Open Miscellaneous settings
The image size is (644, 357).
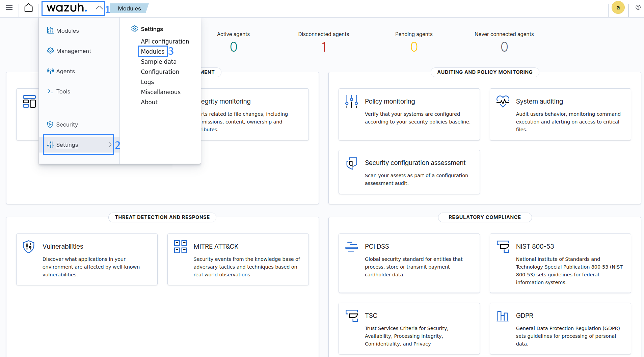(161, 92)
